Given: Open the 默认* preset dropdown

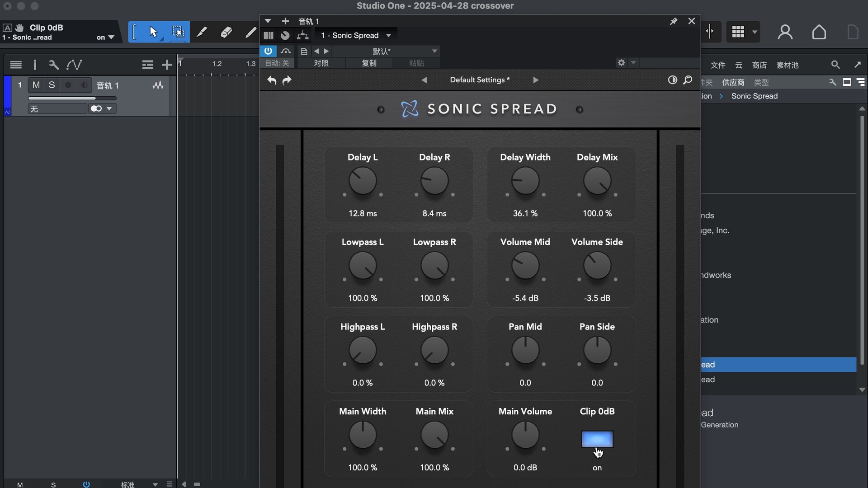Looking at the screenshot, I should point(387,51).
